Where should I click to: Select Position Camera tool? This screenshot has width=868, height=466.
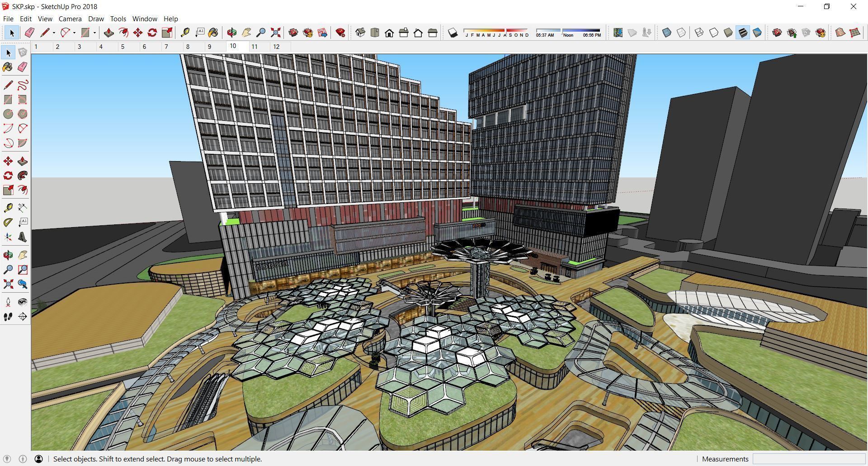click(x=8, y=302)
